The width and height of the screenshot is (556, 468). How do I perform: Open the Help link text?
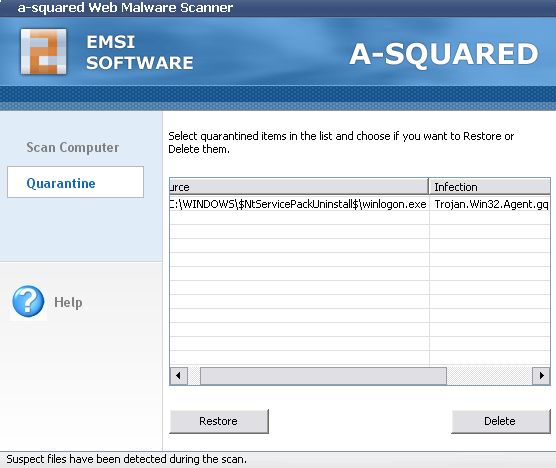[x=68, y=302]
